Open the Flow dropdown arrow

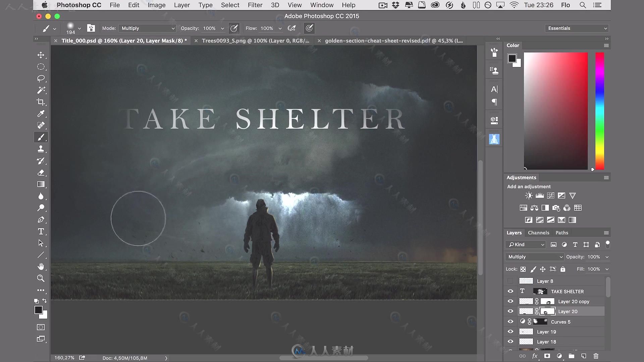(280, 28)
